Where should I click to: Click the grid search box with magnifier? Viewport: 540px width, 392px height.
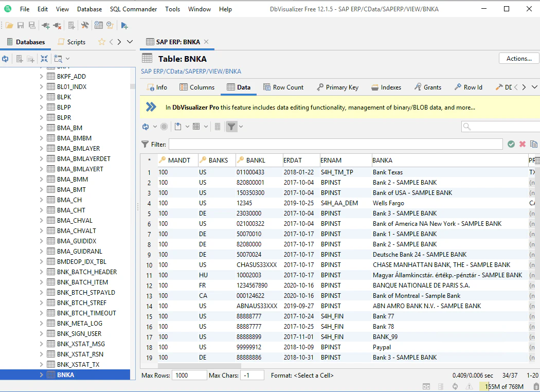(501, 127)
